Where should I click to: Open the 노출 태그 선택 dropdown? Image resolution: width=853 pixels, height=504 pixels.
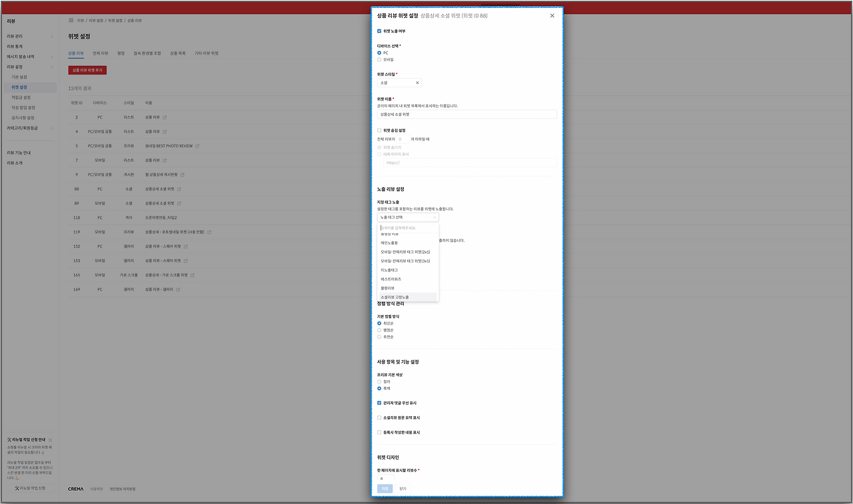pos(408,217)
